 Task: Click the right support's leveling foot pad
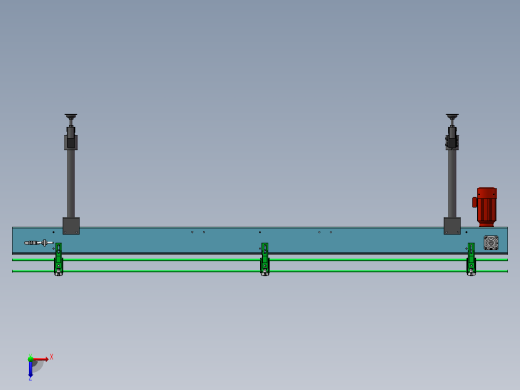click(x=452, y=116)
